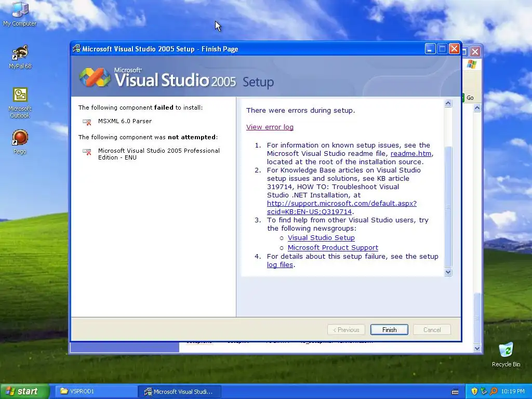Click the scrollbar thumb of the error details pane
The width and height of the screenshot is (532, 399).
(x=448, y=207)
